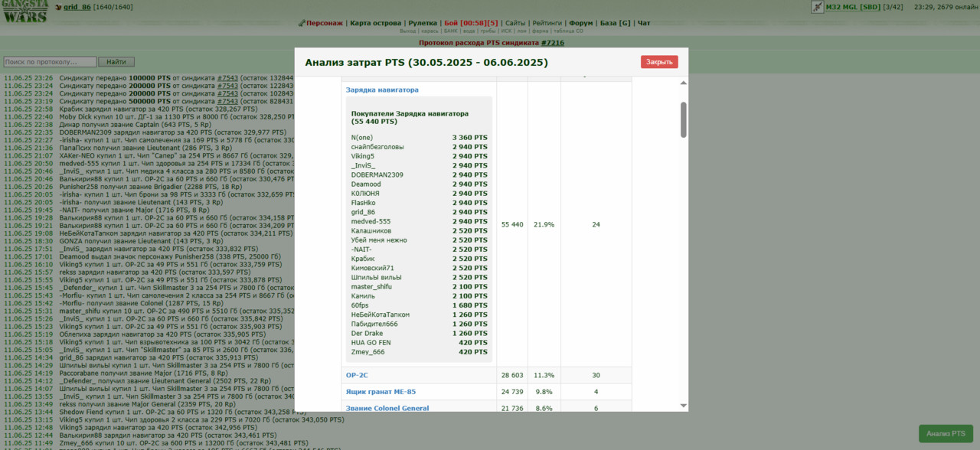The width and height of the screenshot is (980, 450).
Task: Click the Анализ затрат PTS dialog title
Action: click(426, 62)
